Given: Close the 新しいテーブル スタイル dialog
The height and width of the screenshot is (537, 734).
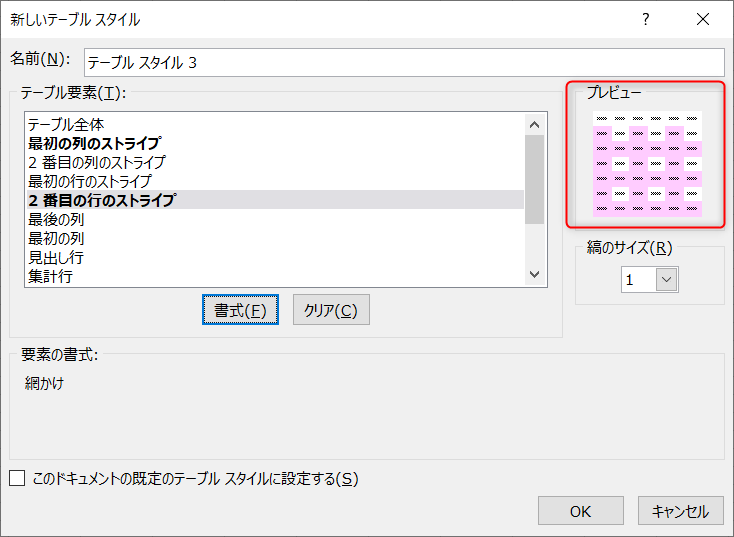Looking at the screenshot, I should click(703, 19).
